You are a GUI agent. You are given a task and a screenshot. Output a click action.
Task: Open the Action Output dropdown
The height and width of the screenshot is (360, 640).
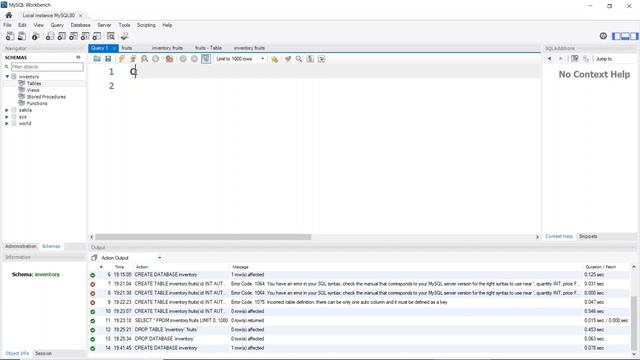point(131,258)
